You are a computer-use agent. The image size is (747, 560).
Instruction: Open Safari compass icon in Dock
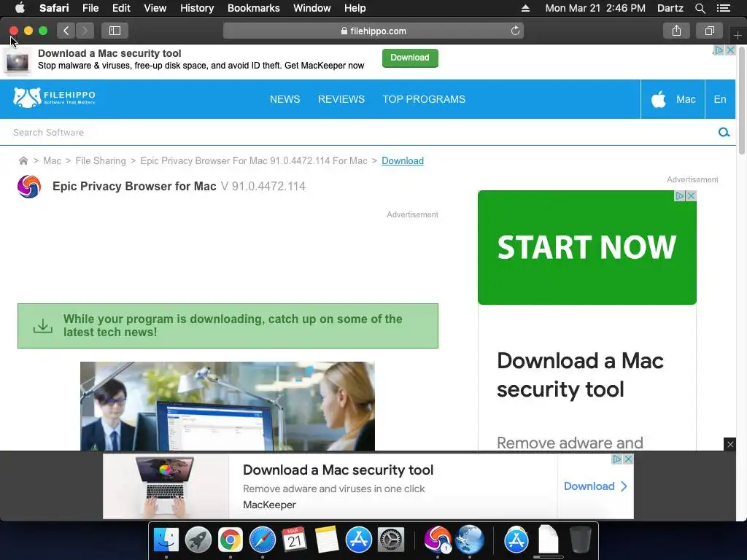263,540
